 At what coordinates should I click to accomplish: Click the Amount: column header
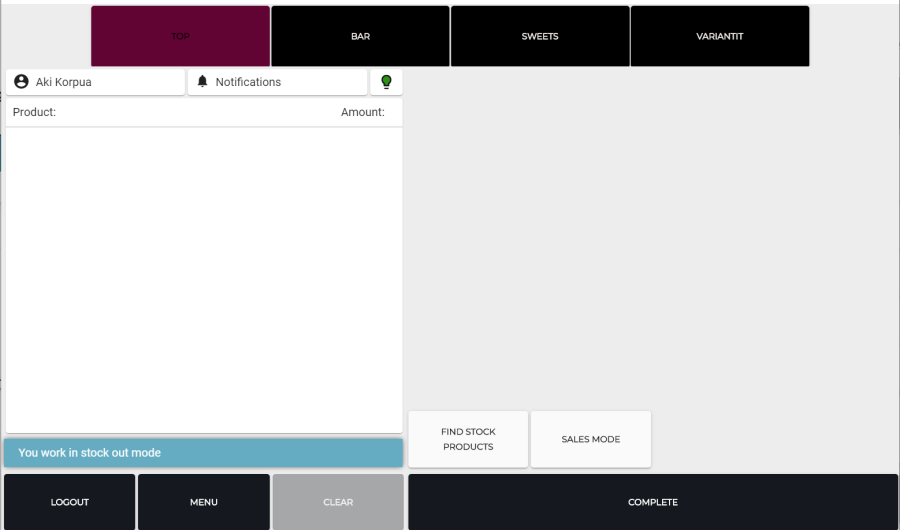[x=362, y=112]
